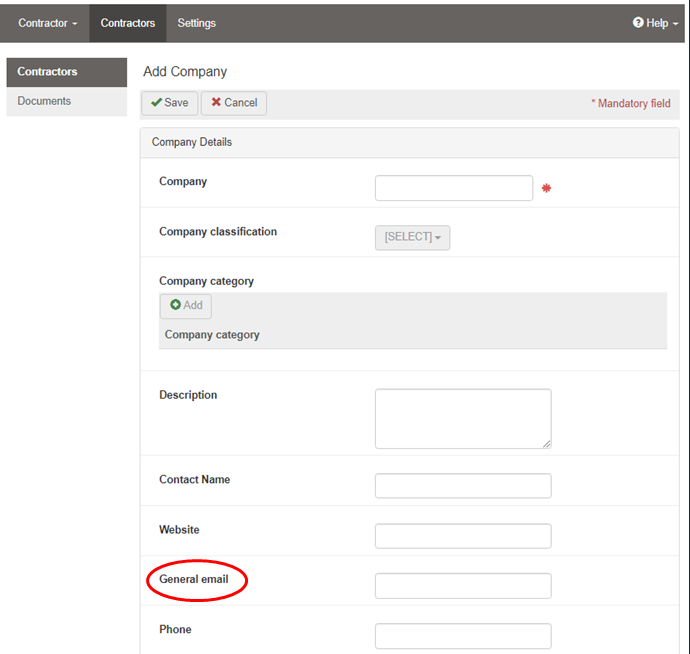Image resolution: width=690 pixels, height=654 pixels.
Task: Switch to the Contractors top tab
Action: point(128,23)
